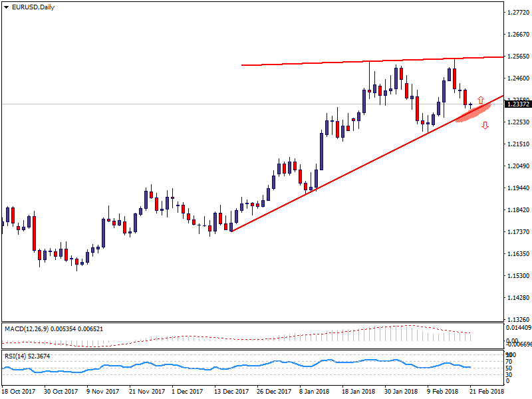Viewport: 532px width, 399px height.
Task: Click the 1.13260 price axis label
Action: point(517,319)
